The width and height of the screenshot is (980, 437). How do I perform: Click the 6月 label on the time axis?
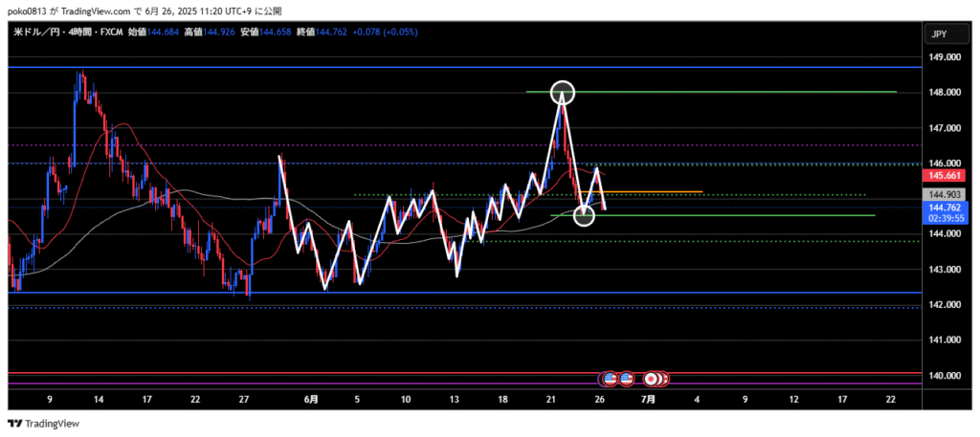[311, 398]
